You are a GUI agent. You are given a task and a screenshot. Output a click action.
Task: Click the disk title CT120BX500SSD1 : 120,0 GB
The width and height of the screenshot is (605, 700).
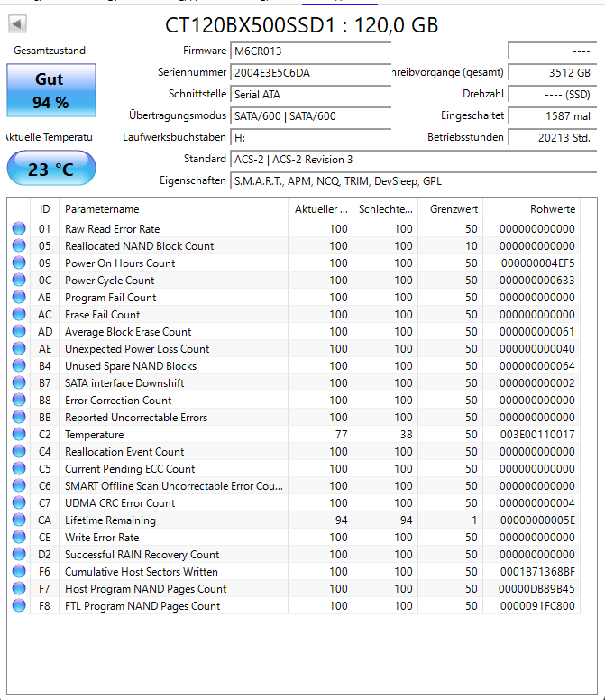(302, 25)
